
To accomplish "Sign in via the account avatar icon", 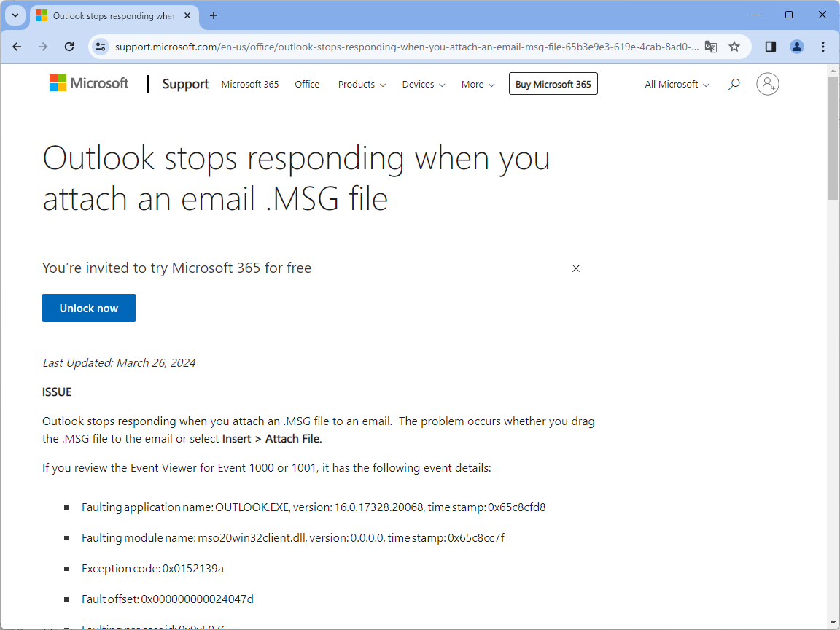I will (x=767, y=85).
